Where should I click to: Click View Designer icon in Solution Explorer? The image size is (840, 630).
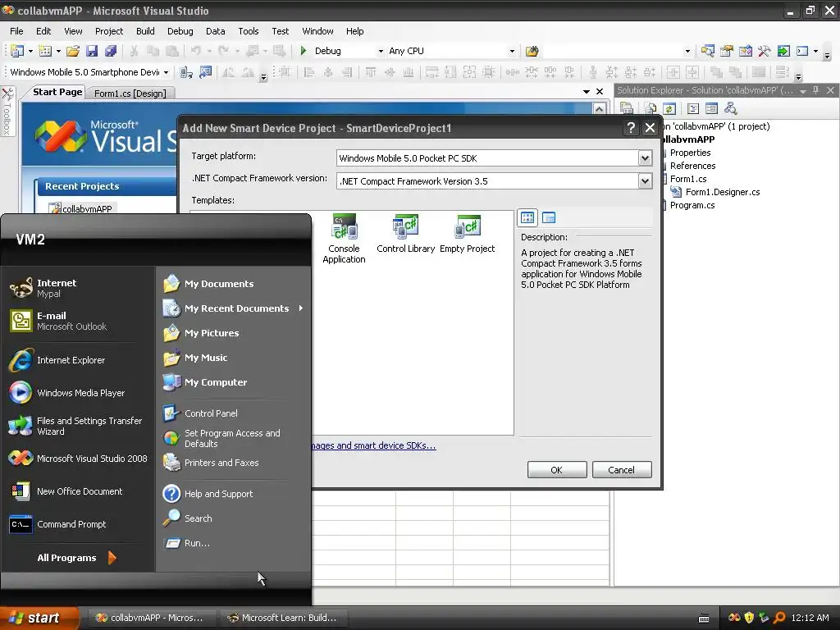coord(711,109)
